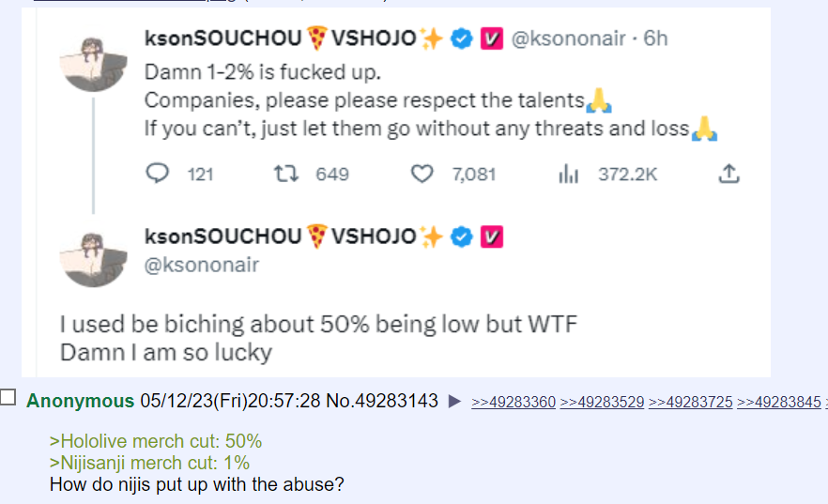The width and height of the screenshot is (828, 504).
Task: Go to reply >>49283845
Action: [778, 403]
